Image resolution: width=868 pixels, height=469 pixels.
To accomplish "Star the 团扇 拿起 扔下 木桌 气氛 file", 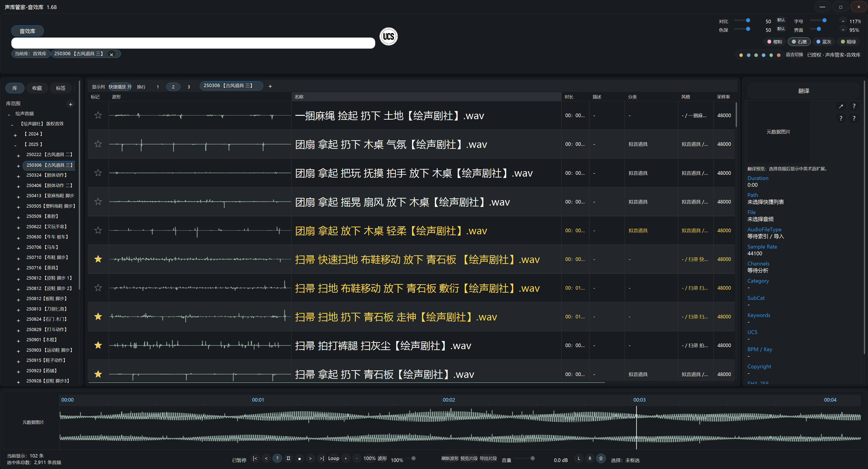I will pos(98,144).
